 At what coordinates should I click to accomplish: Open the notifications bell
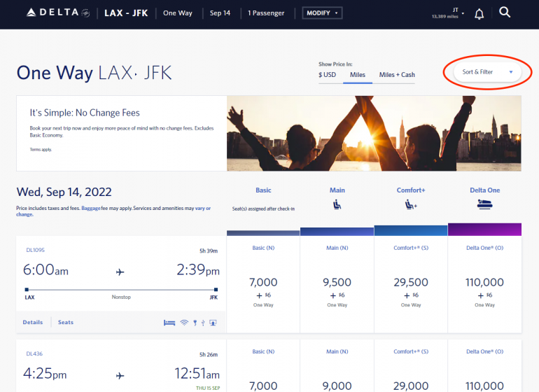[479, 13]
